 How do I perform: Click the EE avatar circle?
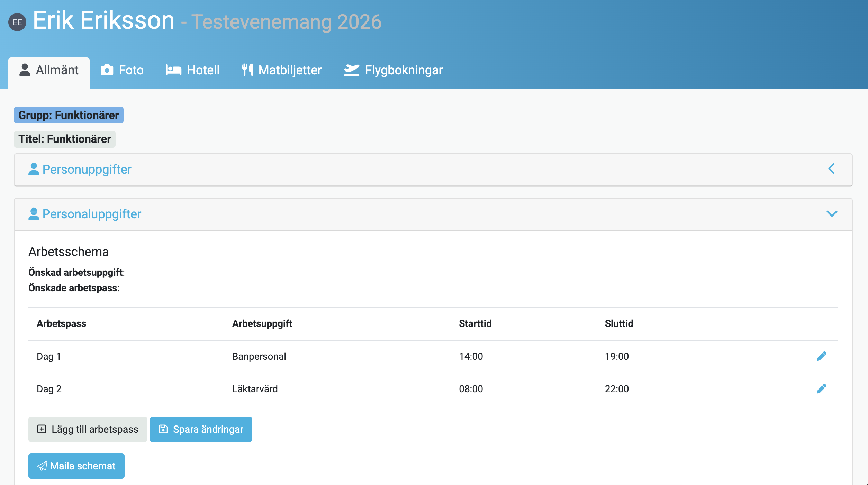click(17, 22)
